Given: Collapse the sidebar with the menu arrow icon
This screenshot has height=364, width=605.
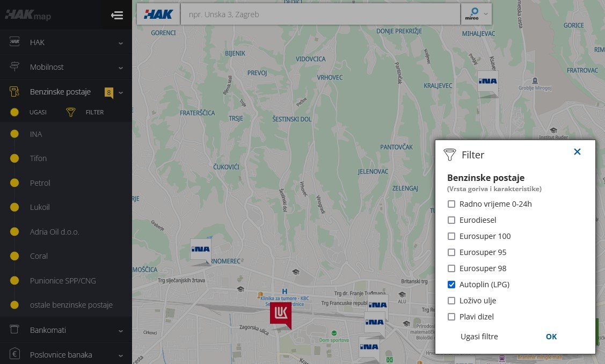Looking at the screenshot, I should coord(117,15).
